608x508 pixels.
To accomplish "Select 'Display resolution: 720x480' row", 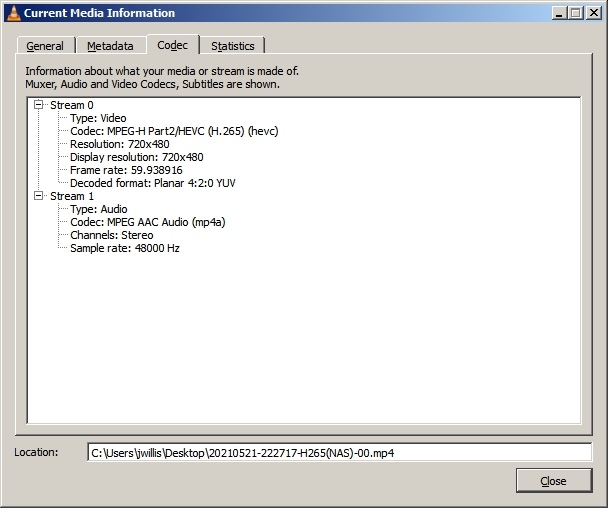I will 136,157.
